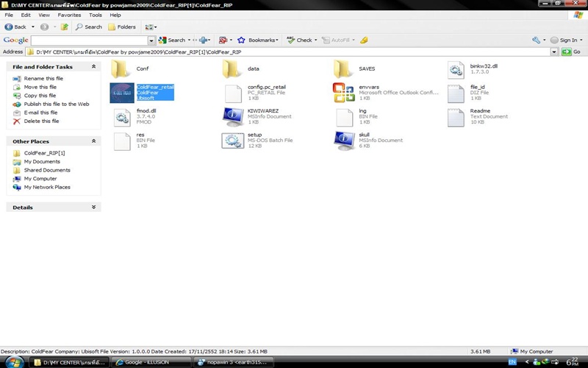Select the config.pc_retail file icon

tap(233, 93)
